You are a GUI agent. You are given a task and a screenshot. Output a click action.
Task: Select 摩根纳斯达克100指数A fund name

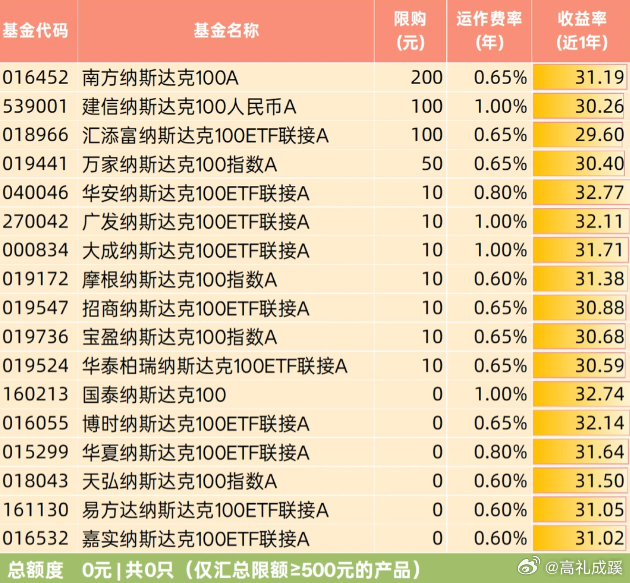pos(180,280)
